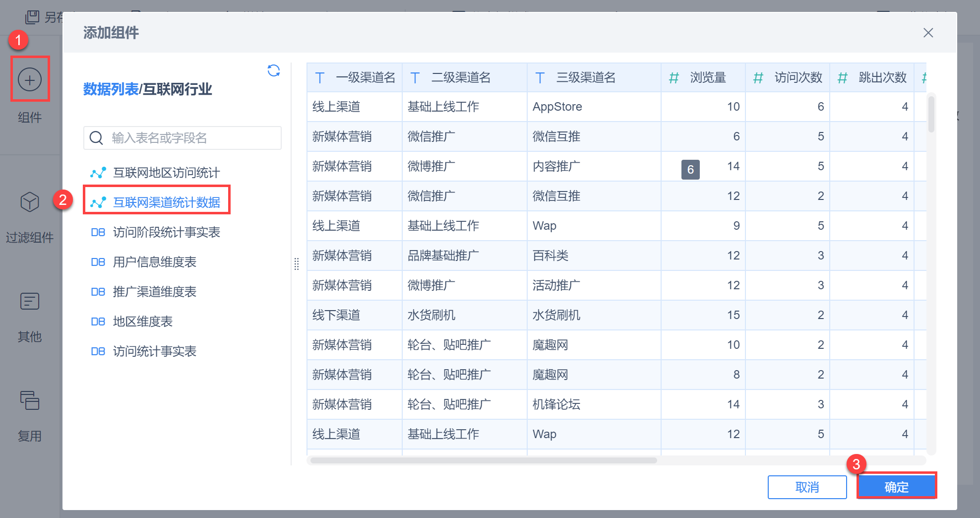Click the number type icon of 浏览量
980x518 pixels.
(674, 78)
